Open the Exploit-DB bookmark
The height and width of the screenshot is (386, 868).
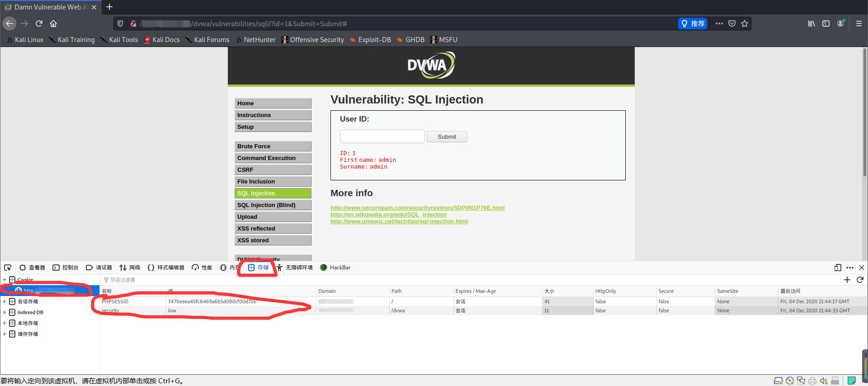pyautogui.click(x=370, y=40)
